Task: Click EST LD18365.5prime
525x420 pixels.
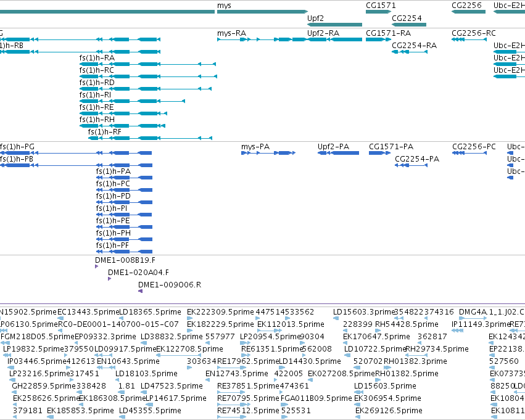Action: click(151, 312)
